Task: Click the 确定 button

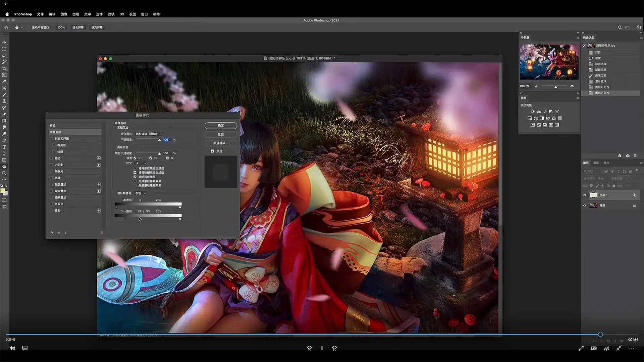Action: point(221,126)
